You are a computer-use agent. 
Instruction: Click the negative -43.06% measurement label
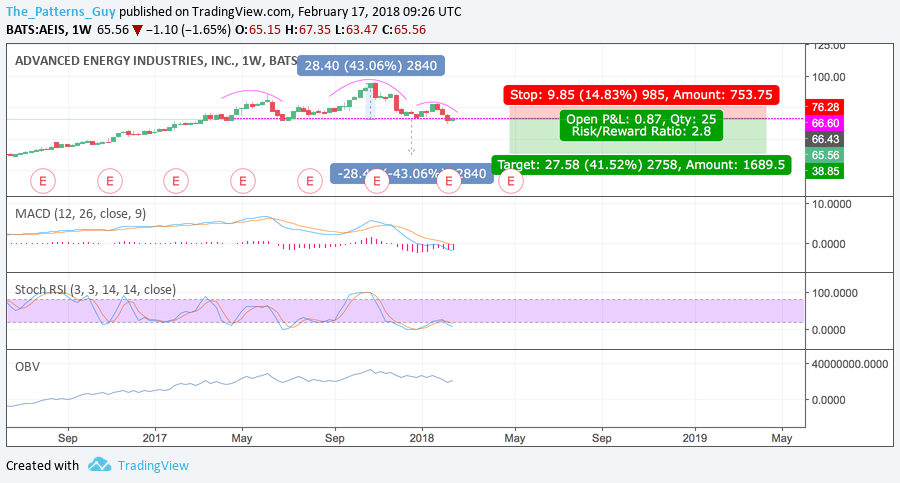click(x=412, y=173)
